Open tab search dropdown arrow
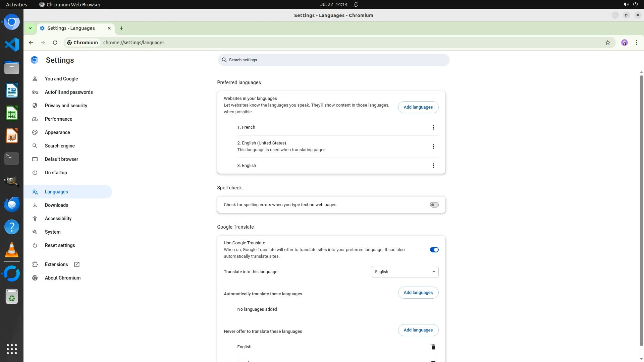 [x=30, y=28]
